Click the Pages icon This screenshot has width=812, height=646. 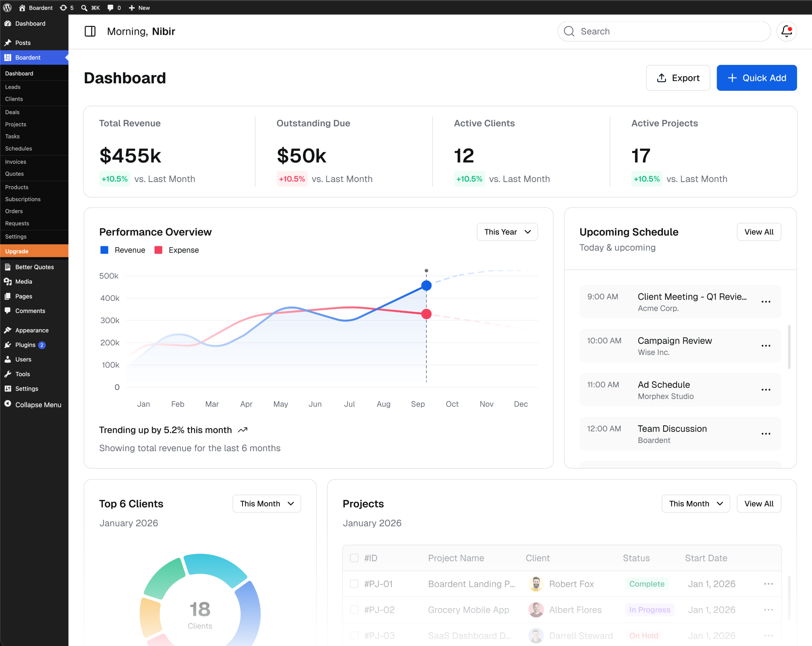[8, 296]
